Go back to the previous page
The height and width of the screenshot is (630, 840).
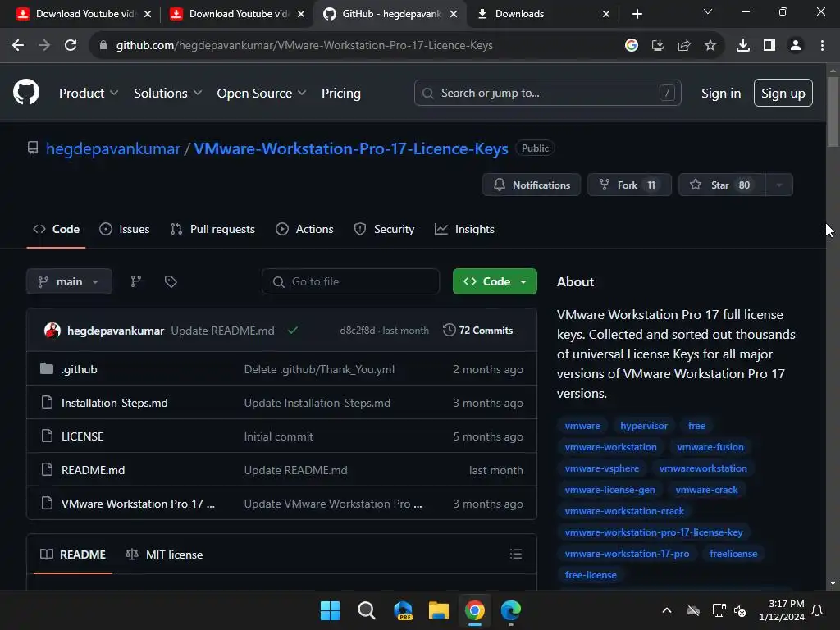pyautogui.click(x=18, y=46)
